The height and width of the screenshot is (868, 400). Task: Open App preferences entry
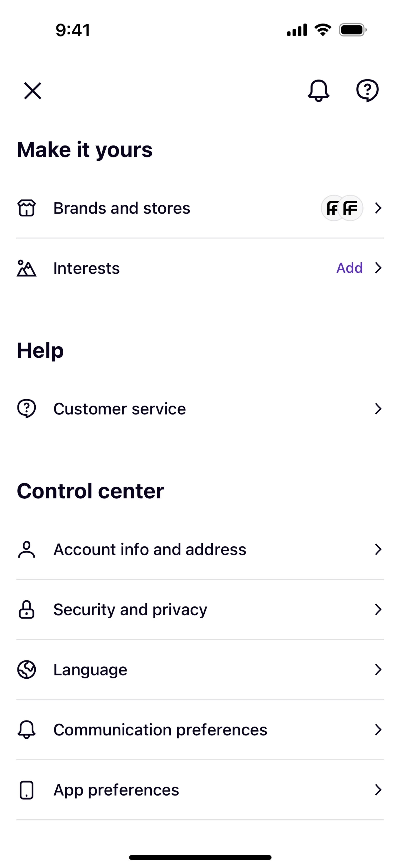coord(116,790)
